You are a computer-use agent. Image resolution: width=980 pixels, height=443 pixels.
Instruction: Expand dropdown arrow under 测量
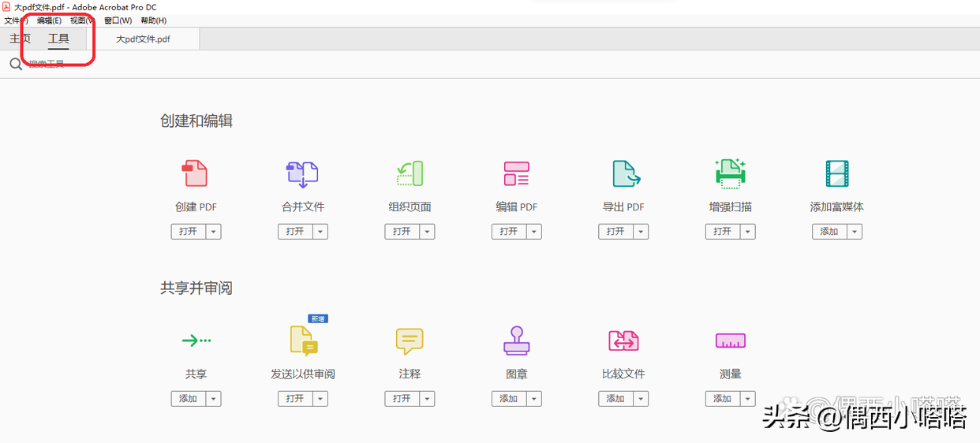748,399
